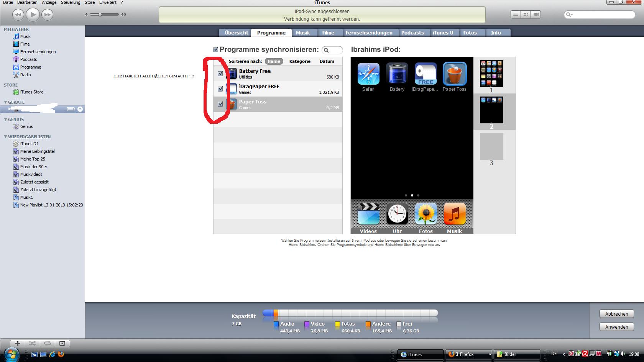The height and width of the screenshot is (362, 644).
Task: Uncheck the Paper Toss app
Action: [x=220, y=104]
